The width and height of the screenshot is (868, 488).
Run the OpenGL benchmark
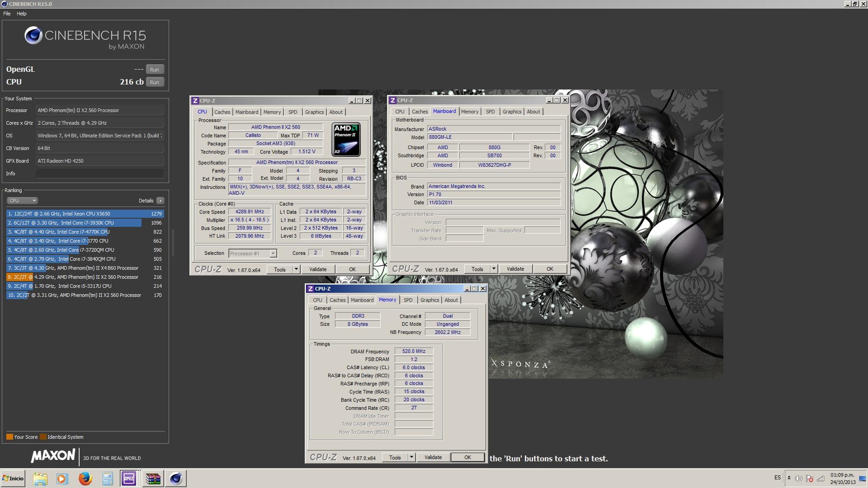point(155,70)
